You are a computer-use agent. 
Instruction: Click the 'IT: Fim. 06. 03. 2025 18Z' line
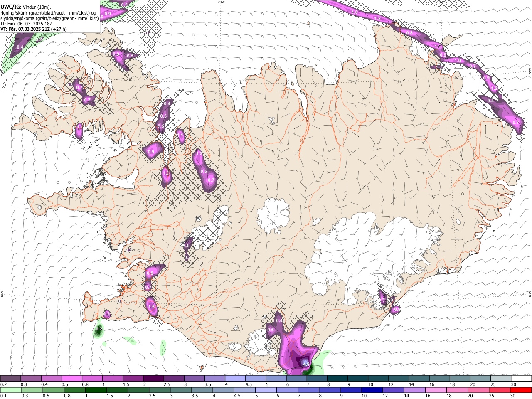[26, 24]
